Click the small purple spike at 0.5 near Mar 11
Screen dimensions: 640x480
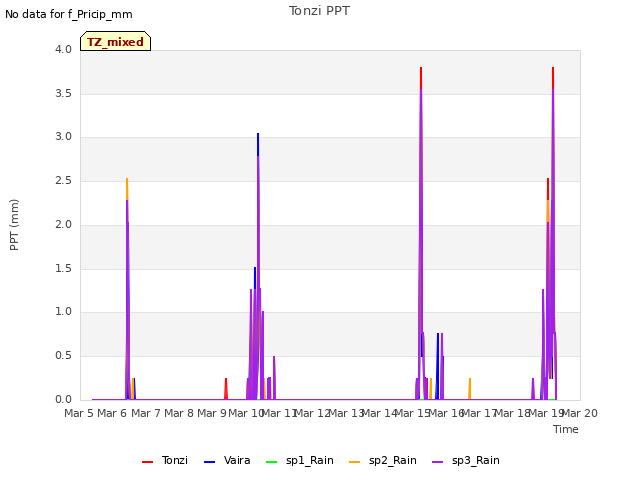coord(274,376)
